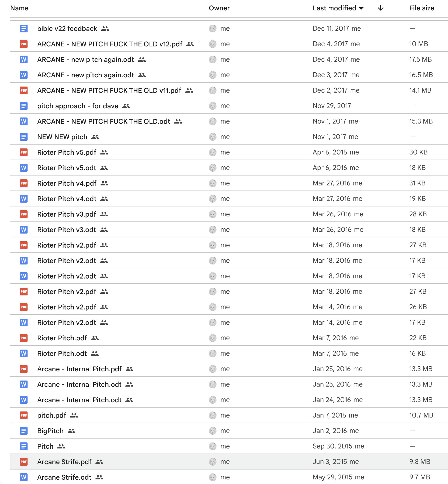Viewport: 448px width, 484px height.
Task: Click the Owner column header
Action: pos(219,8)
